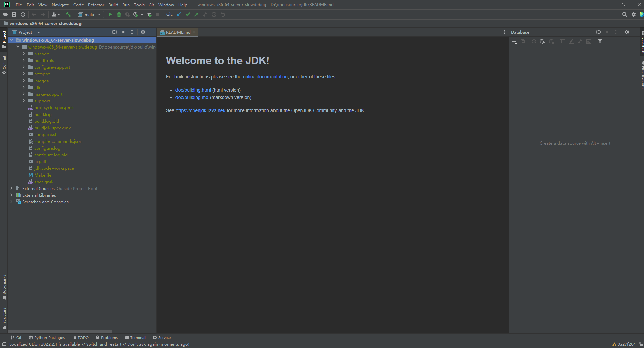This screenshot has height=348, width=644.
Task: Open the TODO tool window
Action: click(80, 337)
